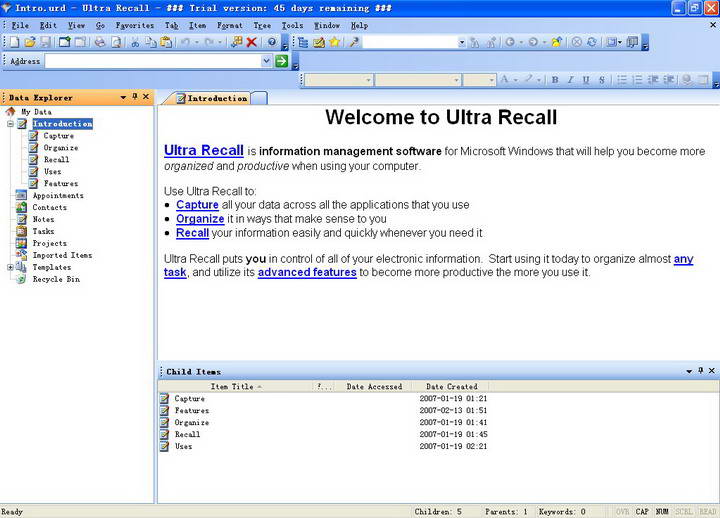
Task: Expand the Templates tree node
Action: (x=10, y=267)
